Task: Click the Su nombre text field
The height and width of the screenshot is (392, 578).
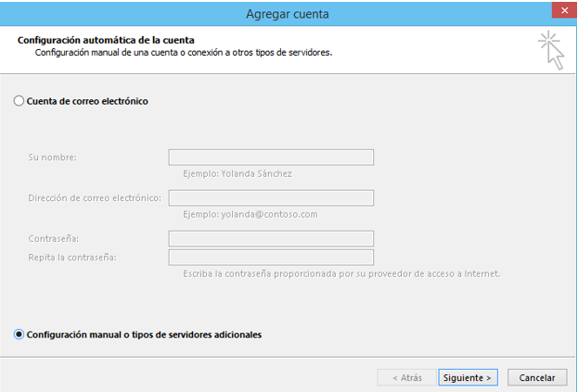Action: tap(271, 158)
